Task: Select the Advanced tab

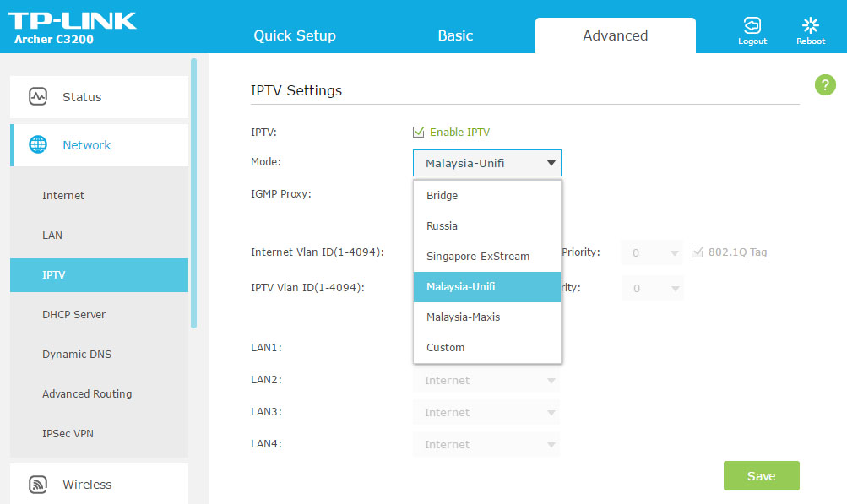Action: tap(616, 35)
